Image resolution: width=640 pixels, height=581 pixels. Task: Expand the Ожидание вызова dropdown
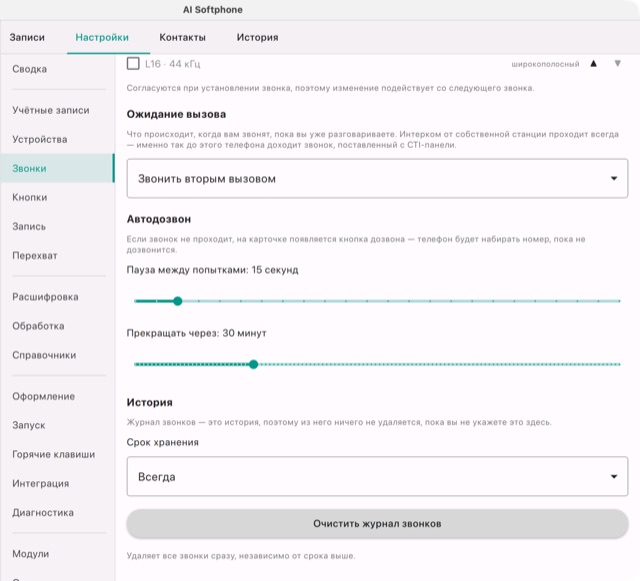(377, 178)
